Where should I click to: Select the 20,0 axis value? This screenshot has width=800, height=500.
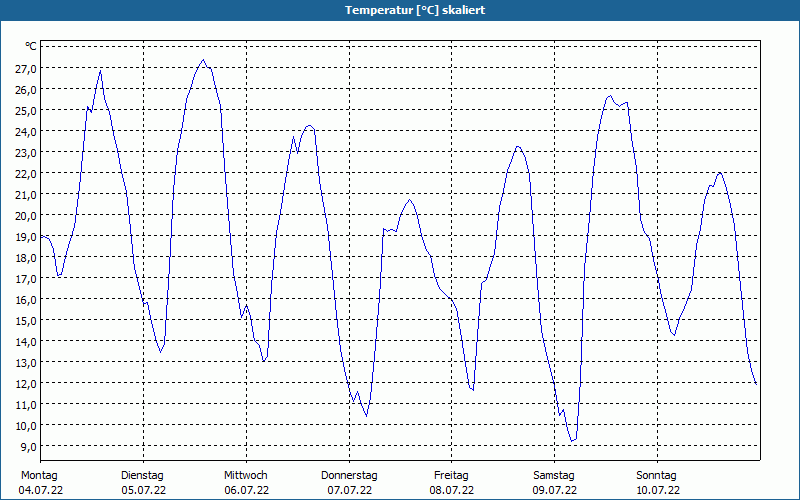26,215
